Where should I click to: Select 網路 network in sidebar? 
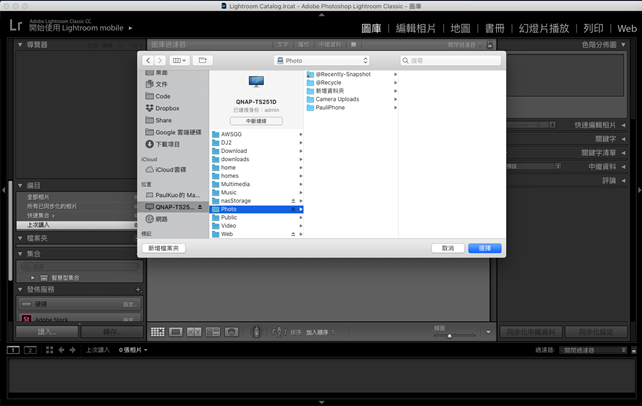(157, 219)
